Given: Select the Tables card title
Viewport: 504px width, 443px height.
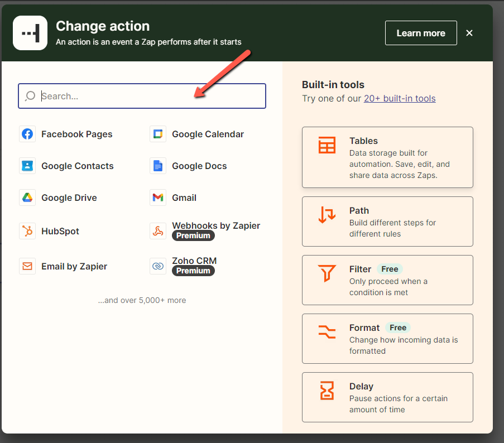Looking at the screenshot, I should tap(363, 141).
